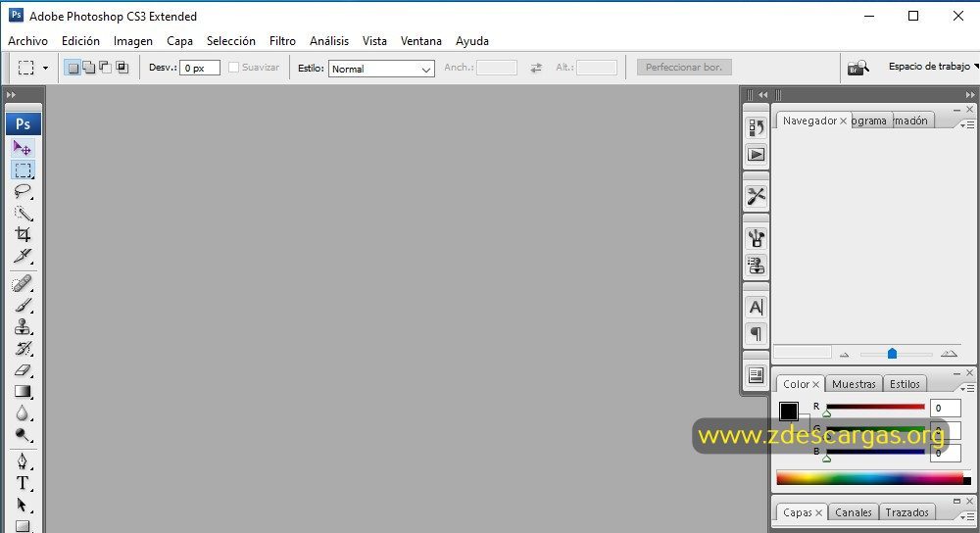Screen dimensions: 980x533
Task: Select the Eraser tool
Action: click(x=23, y=370)
